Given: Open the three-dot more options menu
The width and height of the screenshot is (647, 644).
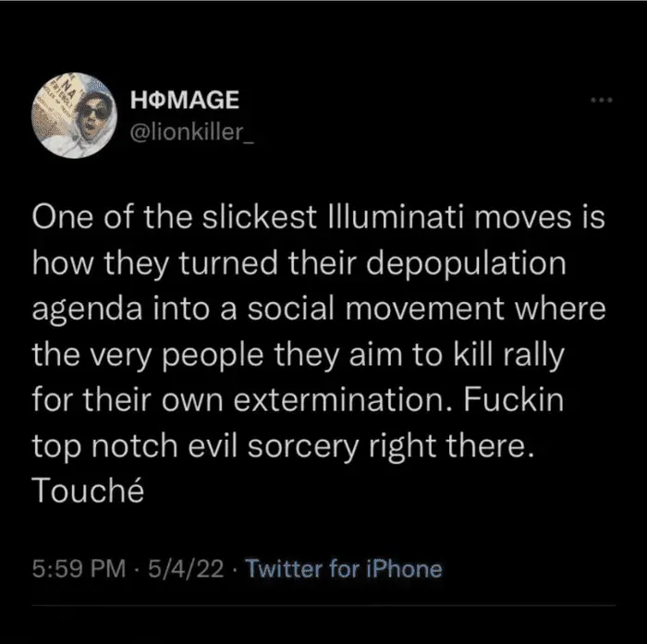Looking at the screenshot, I should coord(604,100).
